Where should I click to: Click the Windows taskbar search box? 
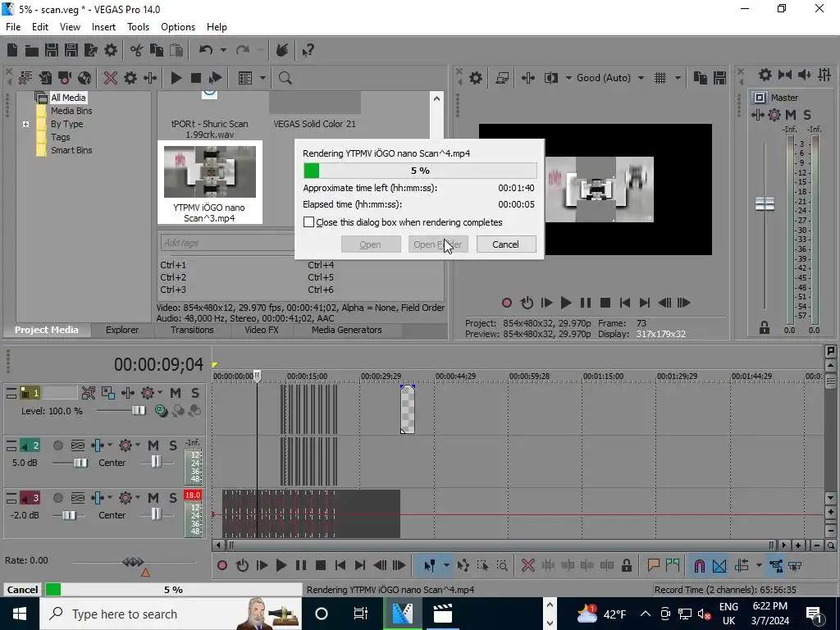tap(171, 614)
